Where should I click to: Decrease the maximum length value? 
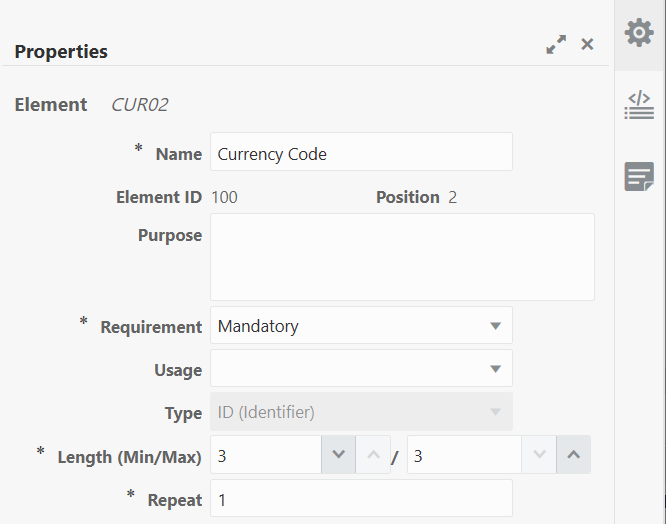click(x=539, y=455)
